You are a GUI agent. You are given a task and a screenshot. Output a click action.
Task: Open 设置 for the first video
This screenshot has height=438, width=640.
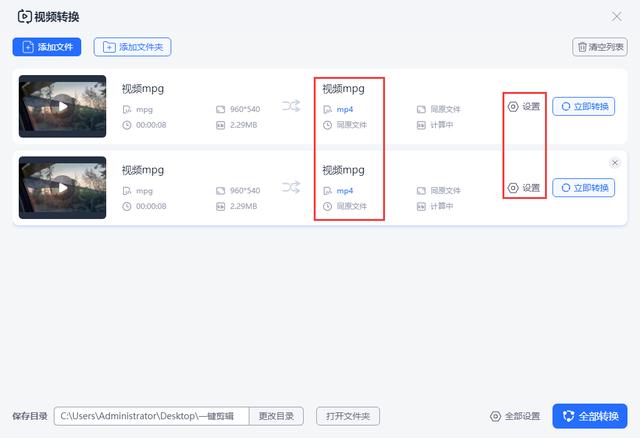(524, 106)
